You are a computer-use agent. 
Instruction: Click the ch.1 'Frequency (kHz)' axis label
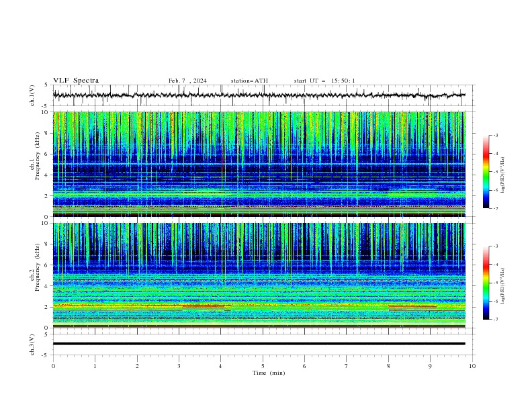(x=38, y=156)
